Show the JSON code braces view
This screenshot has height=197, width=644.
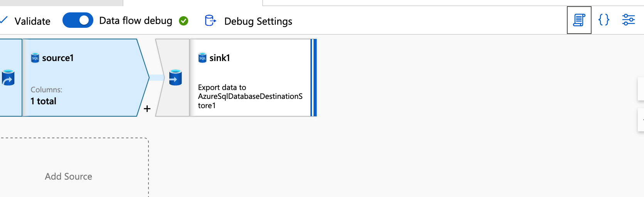604,20
